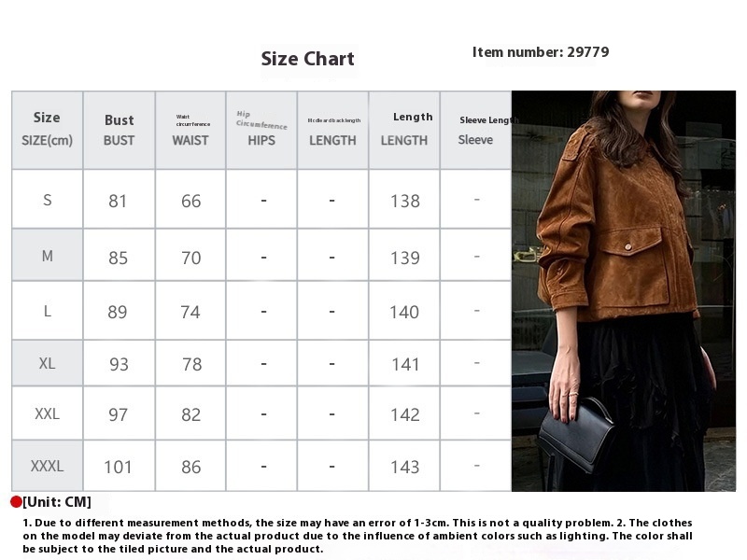Click the model jacket product photo
The height and width of the screenshot is (560, 747).
click(x=624, y=291)
